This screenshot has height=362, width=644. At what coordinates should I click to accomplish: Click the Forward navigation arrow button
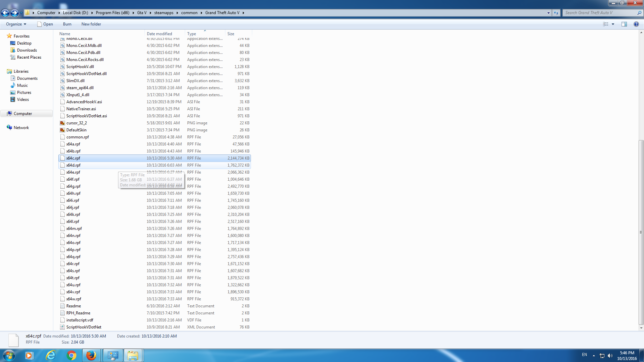14,13
